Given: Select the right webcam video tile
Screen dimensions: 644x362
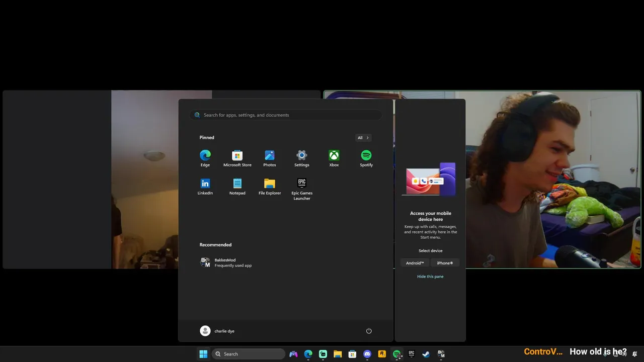Looking at the screenshot, I should (x=553, y=179).
